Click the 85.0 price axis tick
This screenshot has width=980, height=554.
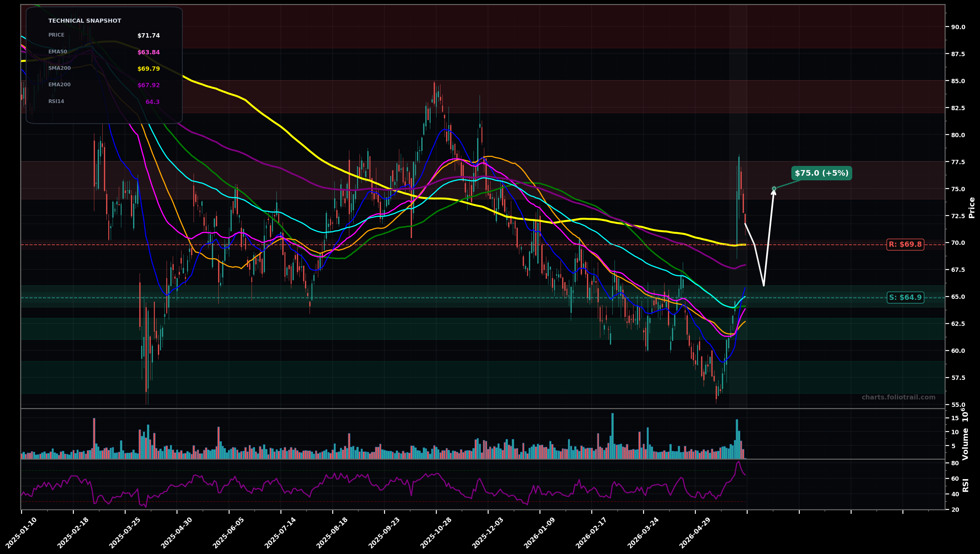tap(958, 81)
